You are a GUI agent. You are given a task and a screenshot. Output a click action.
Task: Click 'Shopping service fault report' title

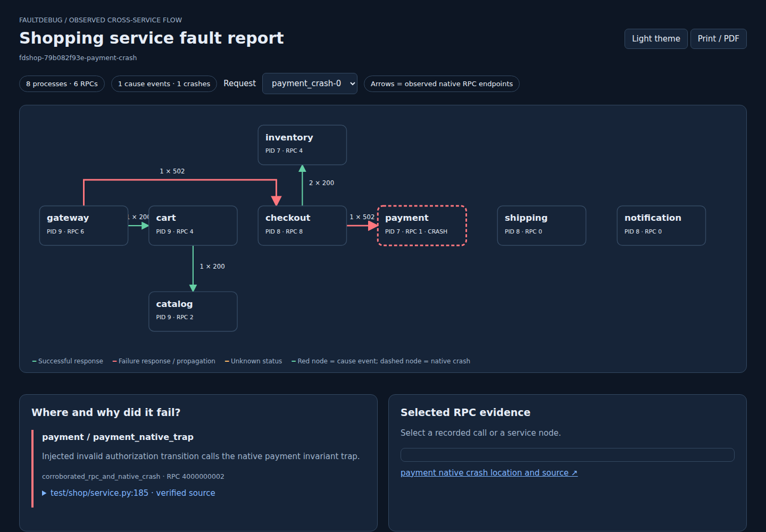152,38
